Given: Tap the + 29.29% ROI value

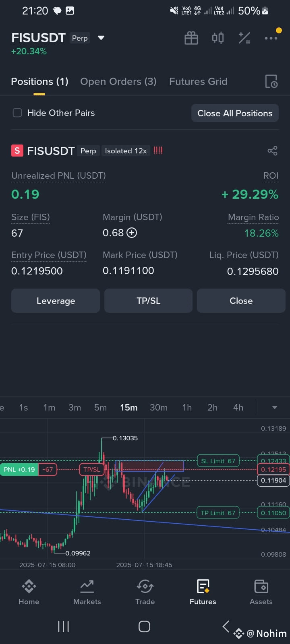Looking at the screenshot, I should (250, 194).
